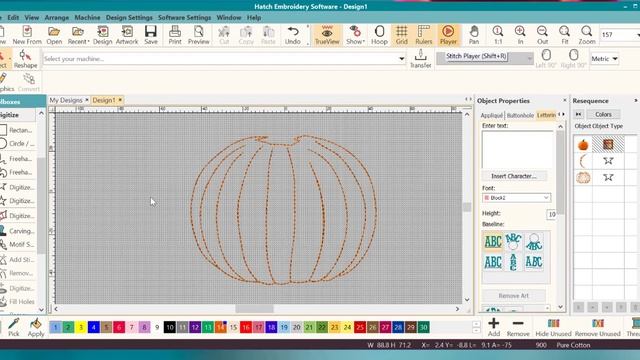Click the Height value field
The image size is (640, 360).
coord(551,214)
